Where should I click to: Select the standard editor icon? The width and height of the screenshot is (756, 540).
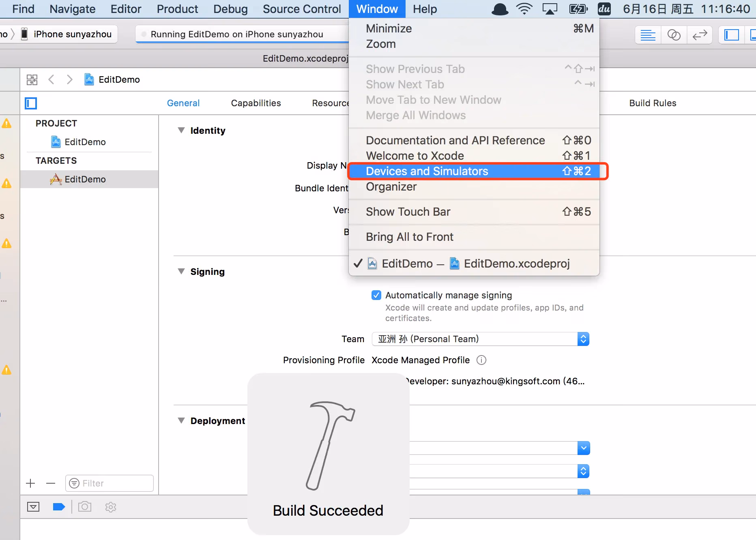coord(648,35)
